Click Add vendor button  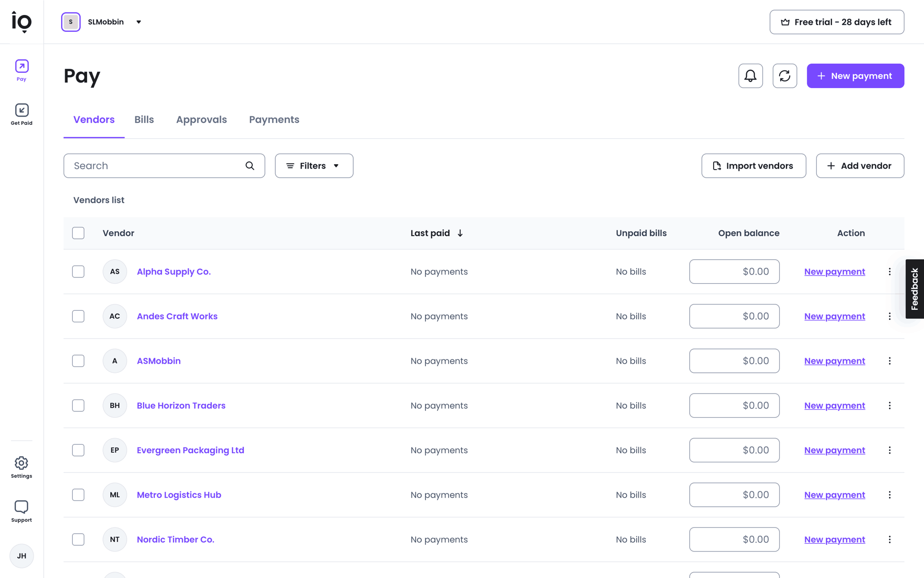(860, 166)
